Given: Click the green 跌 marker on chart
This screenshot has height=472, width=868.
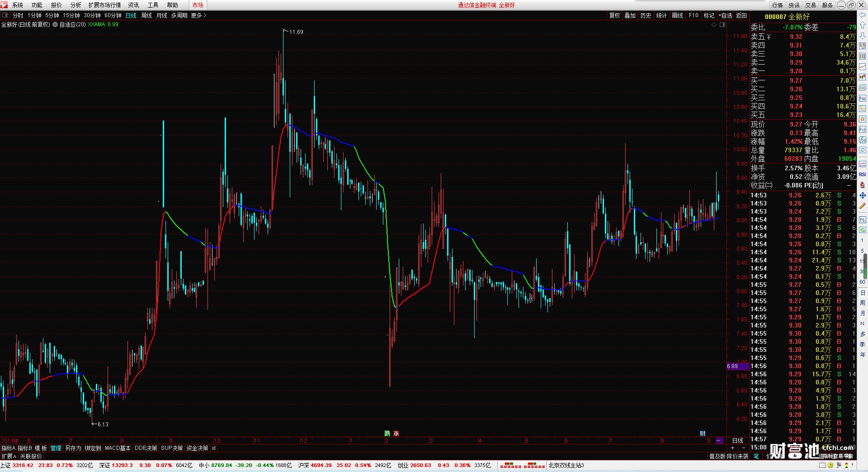Looking at the screenshot, I should pyautogui.click(x=387, y=434).
